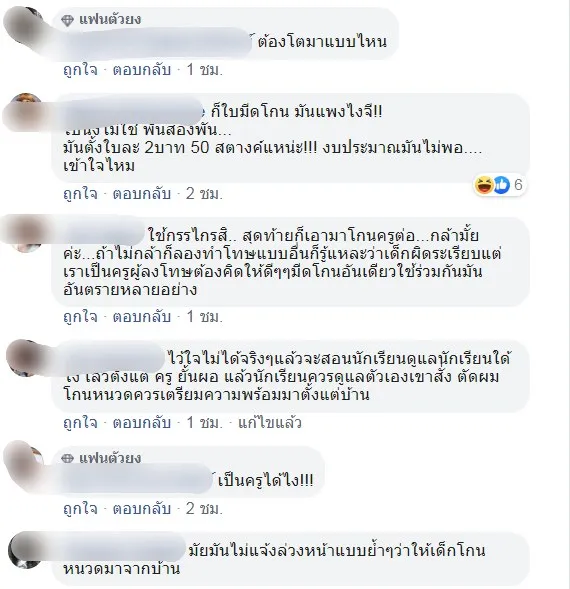Click the thumbs-up reaction icon showing 6 reactions
The height and width of the screenshot is (589, 570).
point(501,185)
